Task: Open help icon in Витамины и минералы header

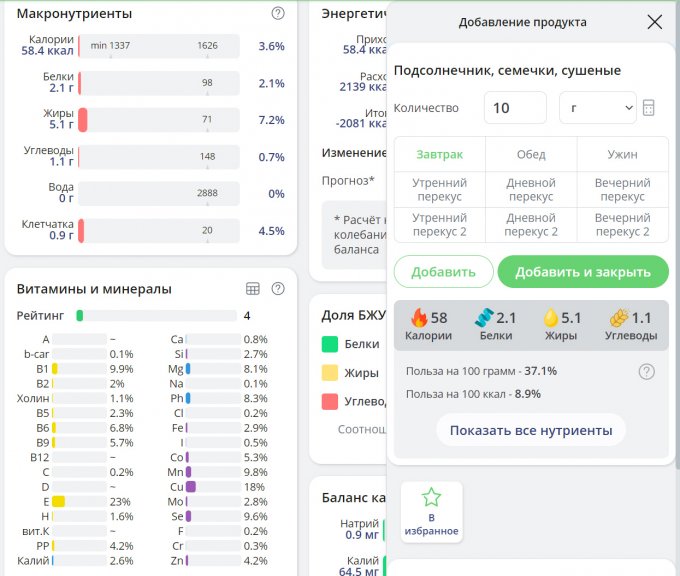Action: [x=278, y=289]
